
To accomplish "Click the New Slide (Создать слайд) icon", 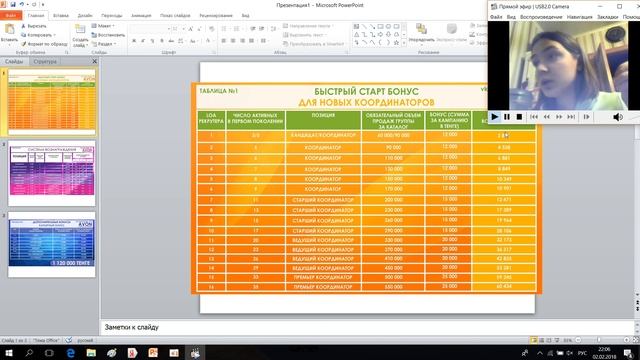I will pos(80,29).
